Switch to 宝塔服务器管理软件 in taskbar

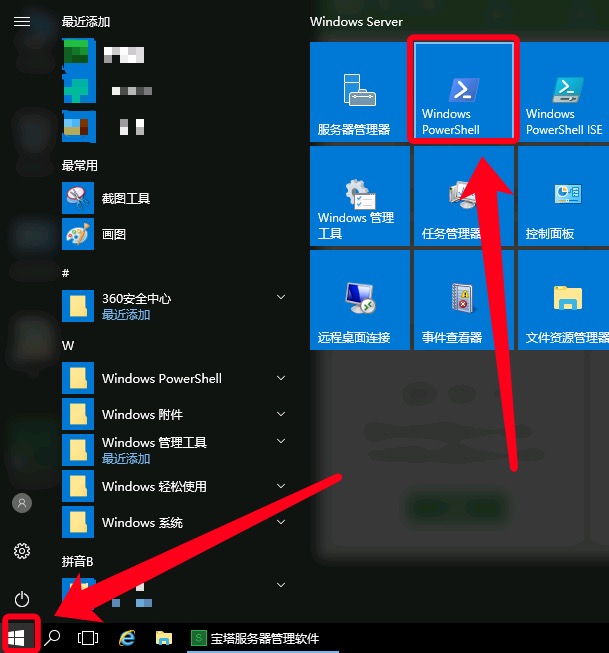(x=262, y=638)
